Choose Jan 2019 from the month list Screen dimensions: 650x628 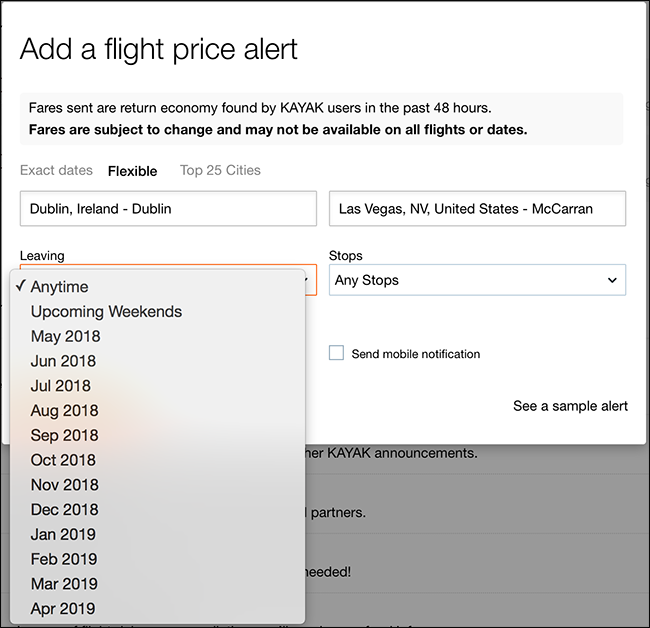click(x=63, y=534)
